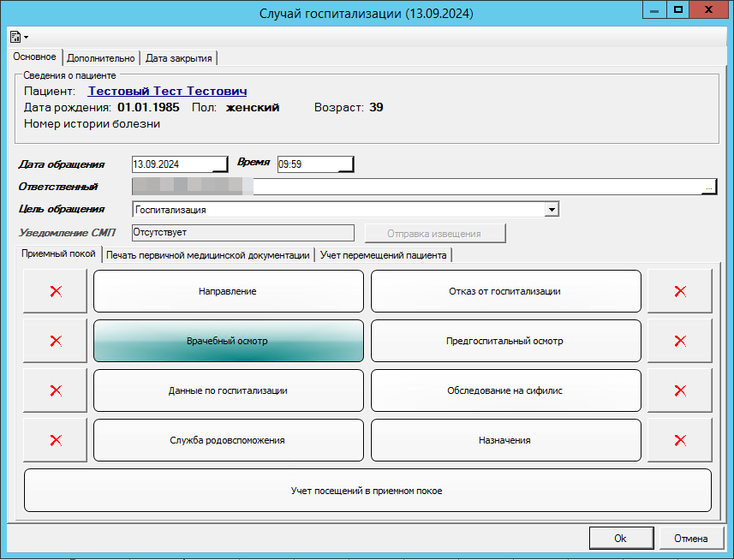This screenshot has width=734, height=560.
Task: Click red X beside Данные по госпитализации
Action: click(x=56, y=390)
